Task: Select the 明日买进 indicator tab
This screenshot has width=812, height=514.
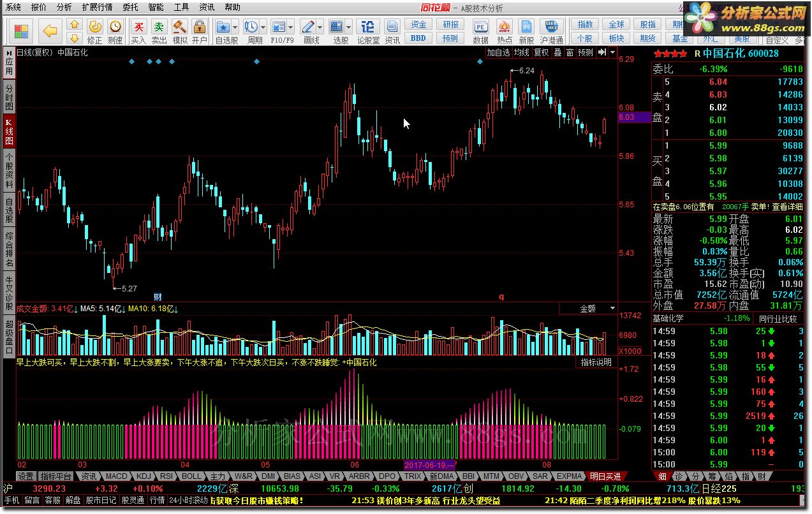Action: click(605, 476)
